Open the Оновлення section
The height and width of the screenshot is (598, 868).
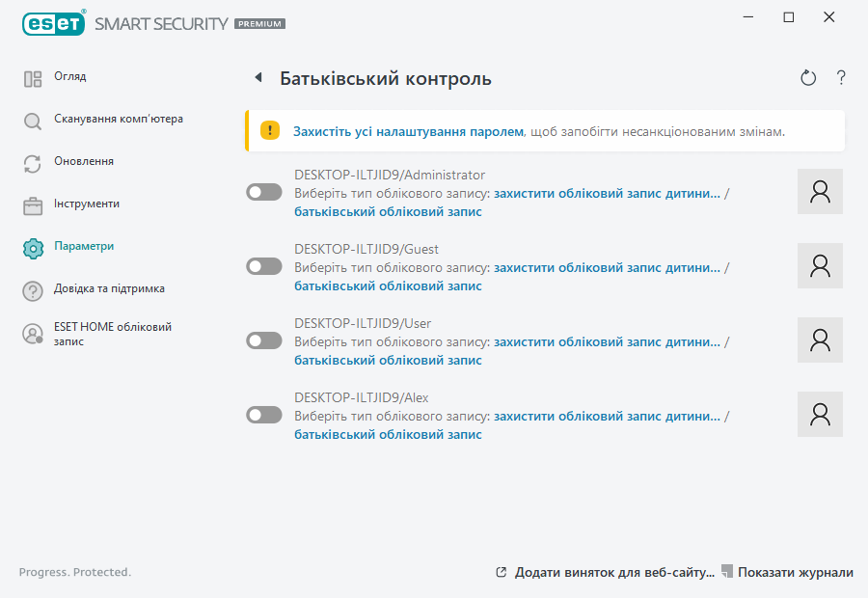[x=84, y=162]
